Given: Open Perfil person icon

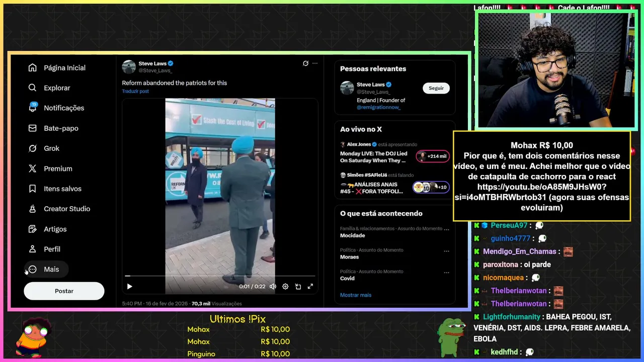Looking at the screenshot, I should pos(33,249).
